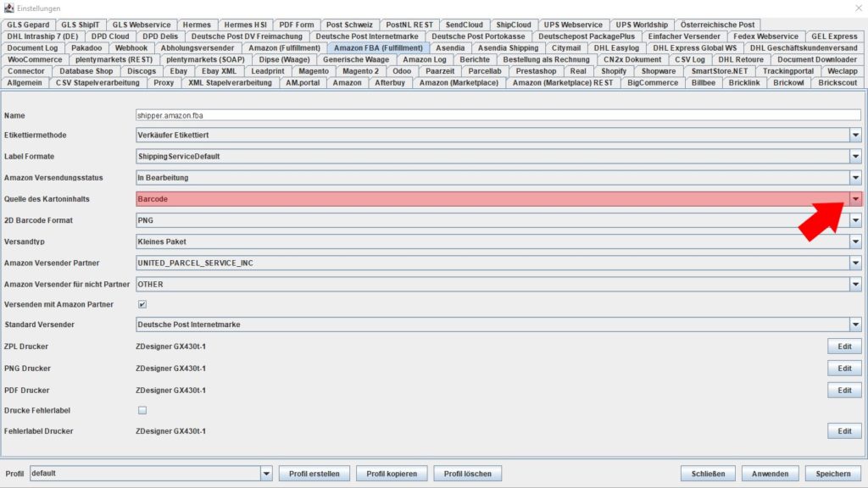Click the Profil löschen button

click(467, 474)
